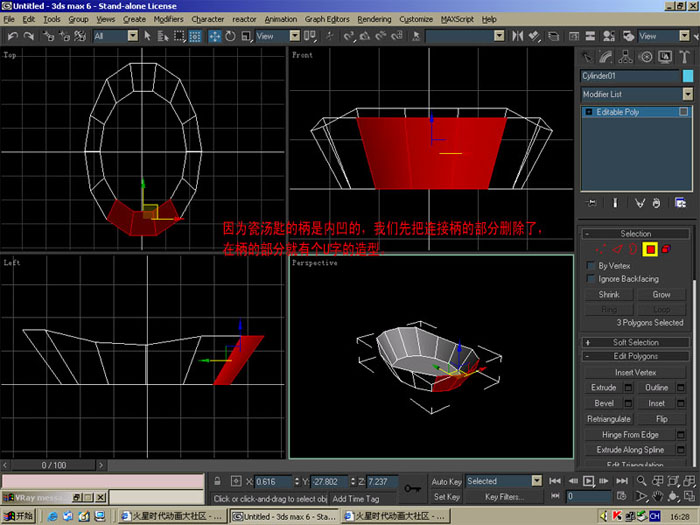Activate Select and Rotate tool
700x525 pixels.
[230, 36]
